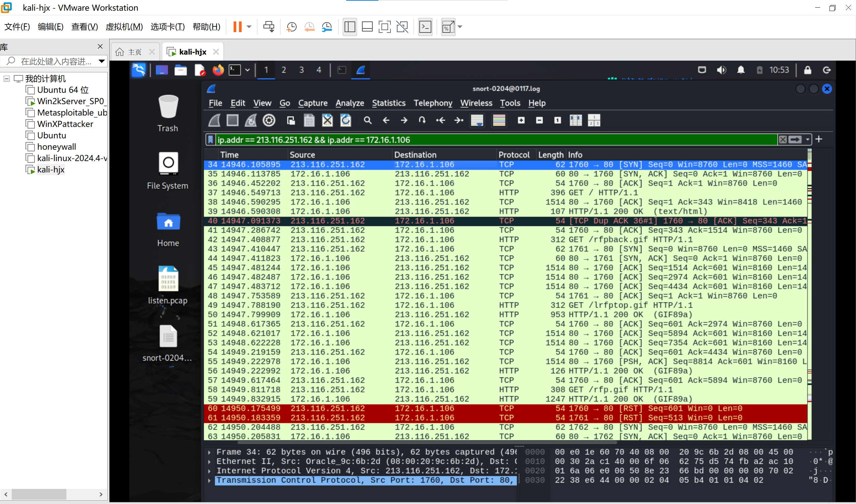The height and width of the screenshot is (504, 856).
Task: Stop the running capture in Wireshark
Action: pos(233,120)
